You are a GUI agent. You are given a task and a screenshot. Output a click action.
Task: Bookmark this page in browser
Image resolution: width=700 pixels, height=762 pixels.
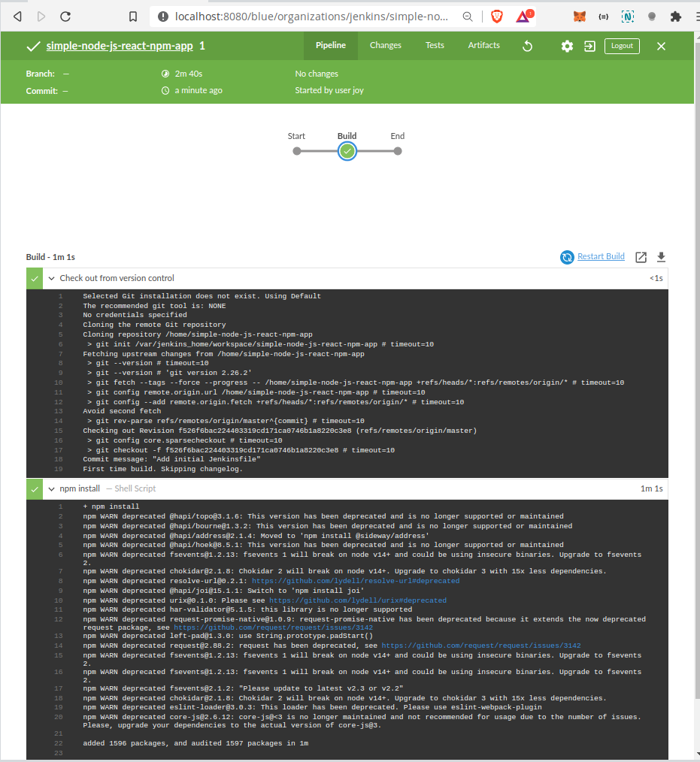coord(133,16)
